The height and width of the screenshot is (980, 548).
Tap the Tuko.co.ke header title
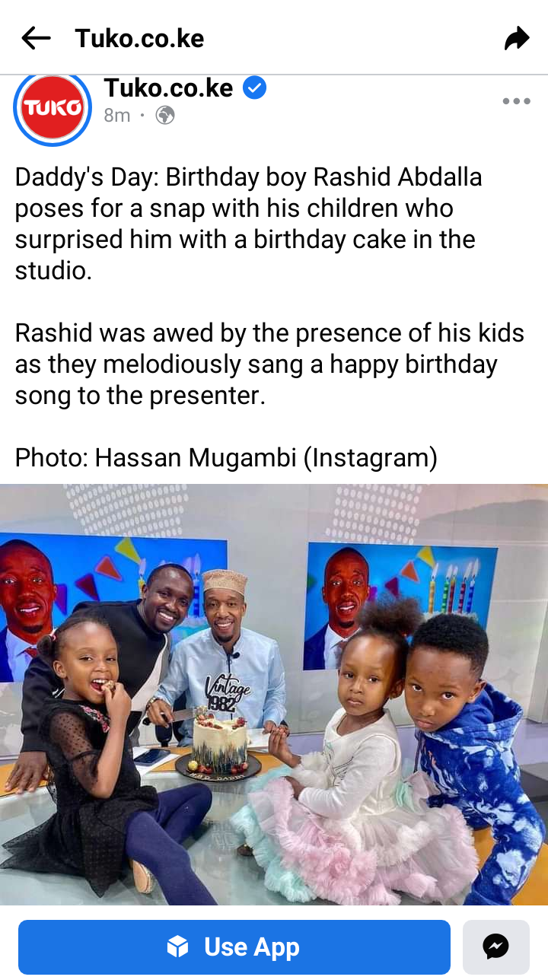pos(139,38)
